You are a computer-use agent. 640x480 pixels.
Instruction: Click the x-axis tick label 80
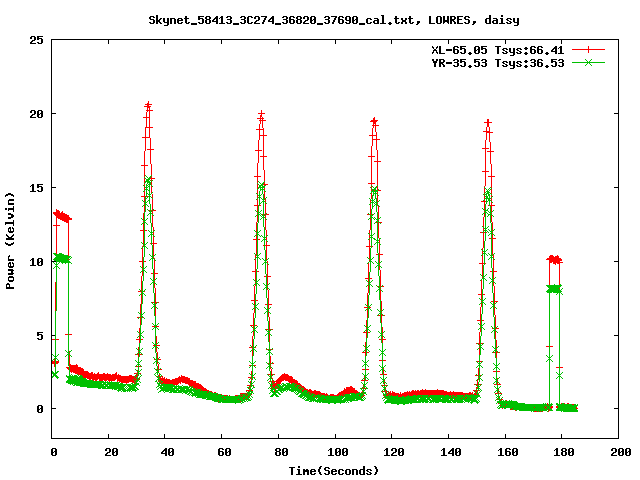point(280,452)
